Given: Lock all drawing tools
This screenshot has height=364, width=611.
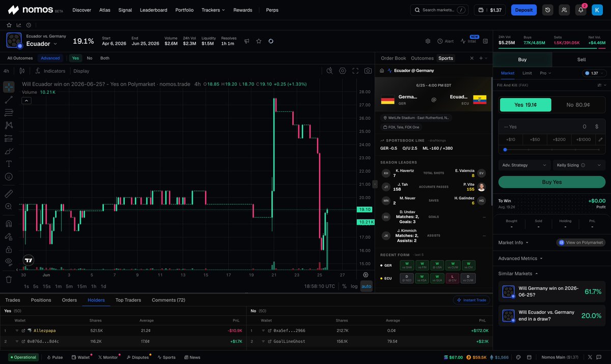Looking at the screenshot, I should coord(9,249).
